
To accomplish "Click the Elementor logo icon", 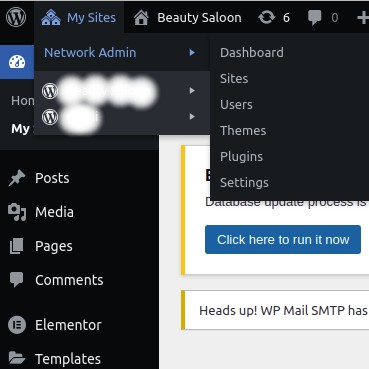I will pos(17,325).
